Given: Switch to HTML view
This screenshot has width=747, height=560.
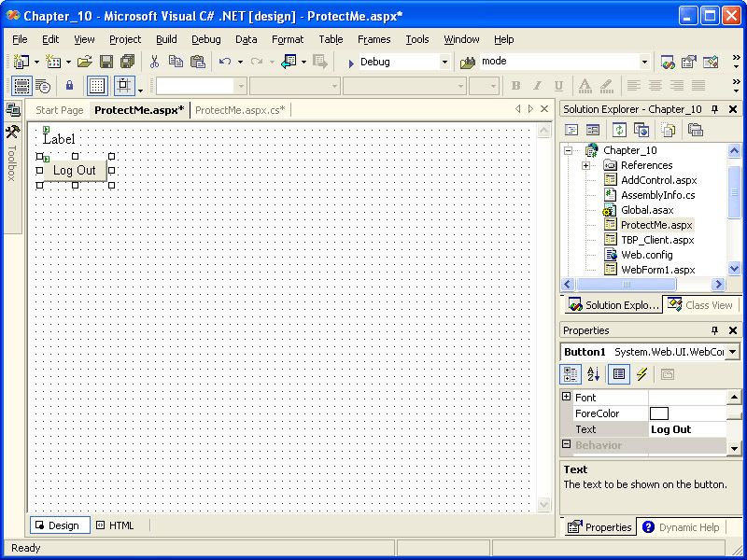Looking at the screenshot, I should [x=115, y=525].
